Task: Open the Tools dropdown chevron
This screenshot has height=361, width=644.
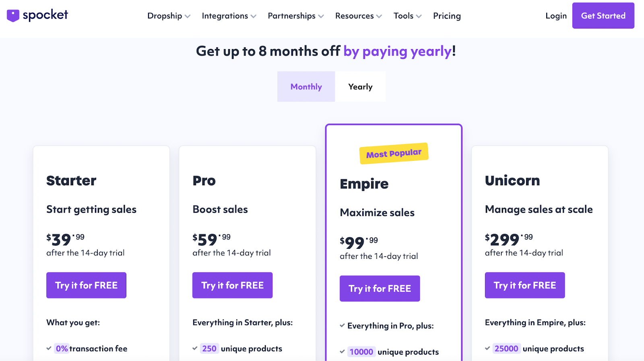Action: [x=419, y=16]
